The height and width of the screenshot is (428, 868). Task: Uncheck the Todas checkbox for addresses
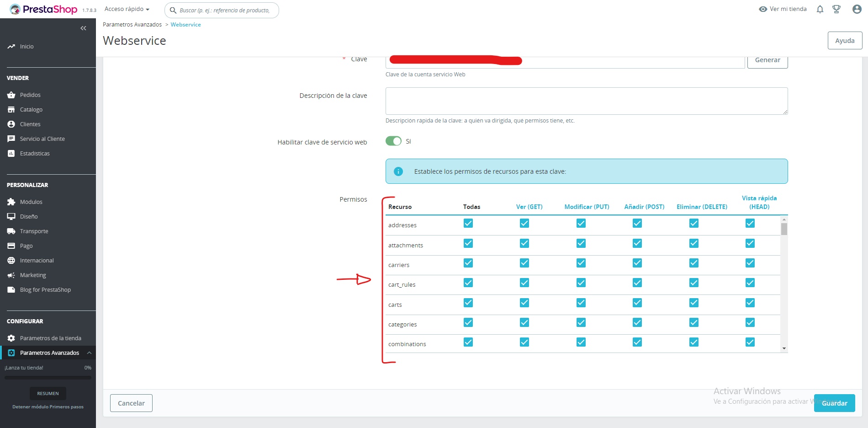point(468,223)
